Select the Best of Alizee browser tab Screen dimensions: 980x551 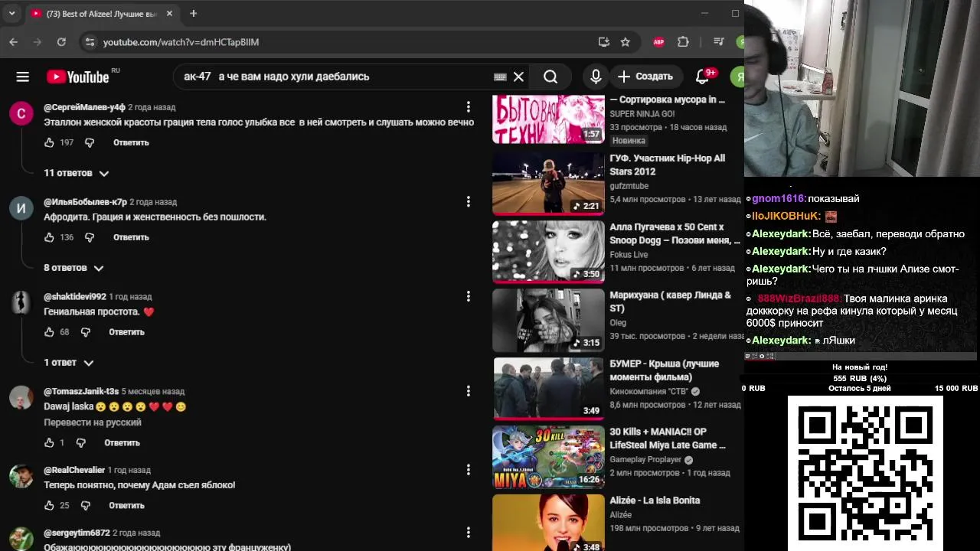tap(103, 14)
